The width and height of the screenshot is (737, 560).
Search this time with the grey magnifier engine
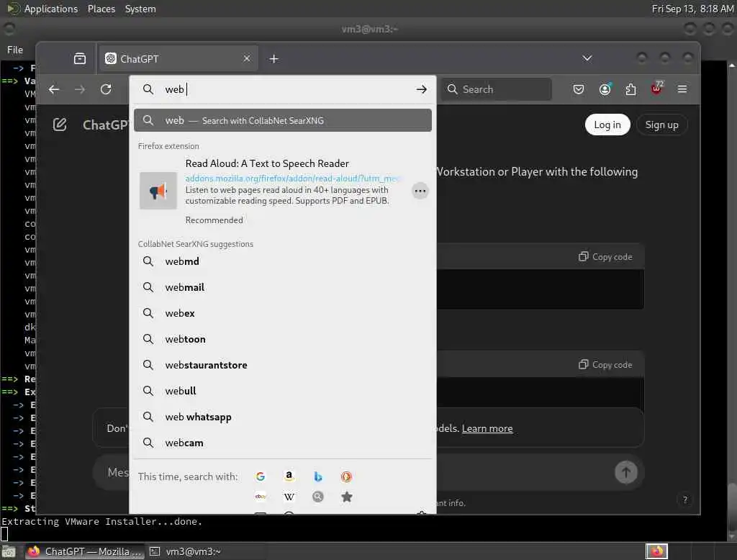(x=317, y=497)
